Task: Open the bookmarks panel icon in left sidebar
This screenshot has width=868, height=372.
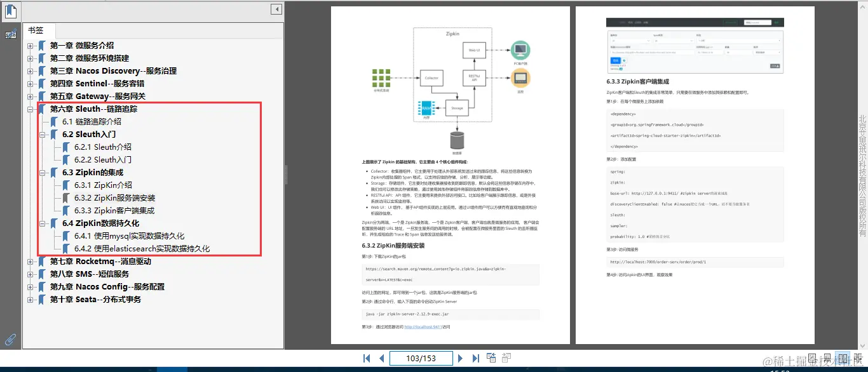Action: coord(10,11)
